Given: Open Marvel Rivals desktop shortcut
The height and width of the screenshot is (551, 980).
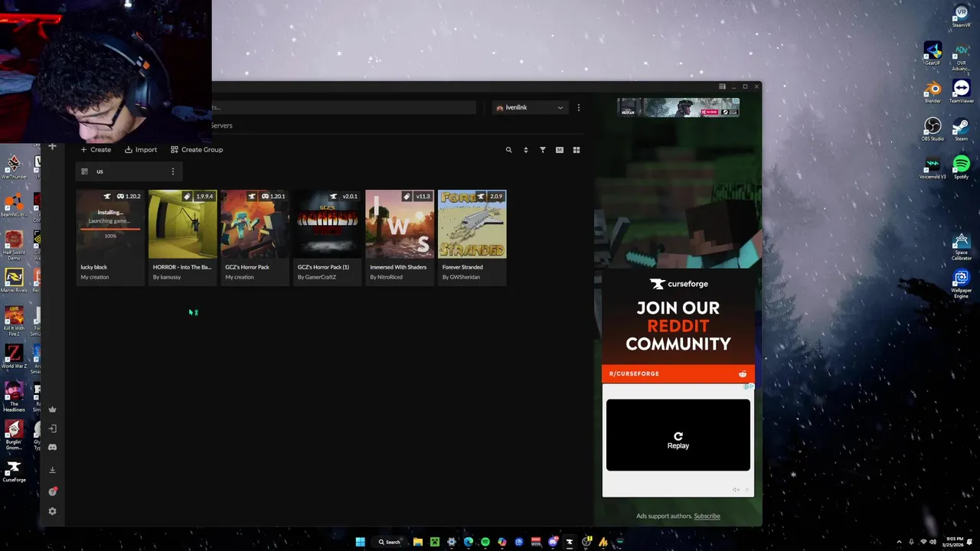Looking at the screenshot, I should pos(14,281).
